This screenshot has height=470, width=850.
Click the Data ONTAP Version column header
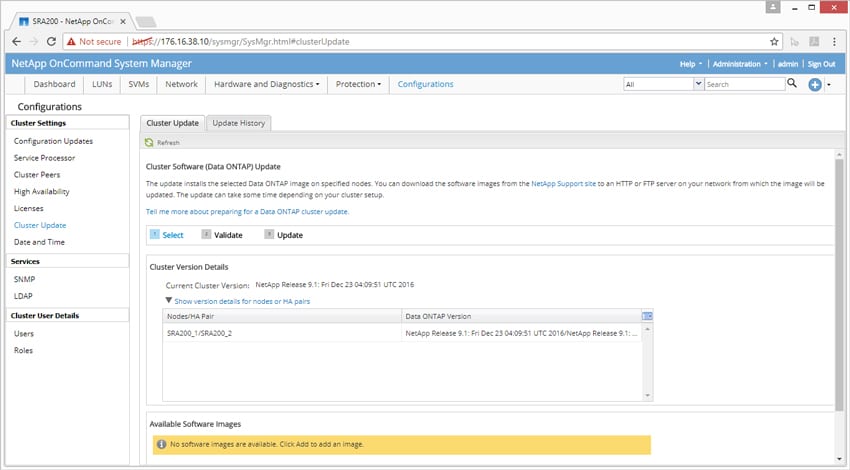521,316
